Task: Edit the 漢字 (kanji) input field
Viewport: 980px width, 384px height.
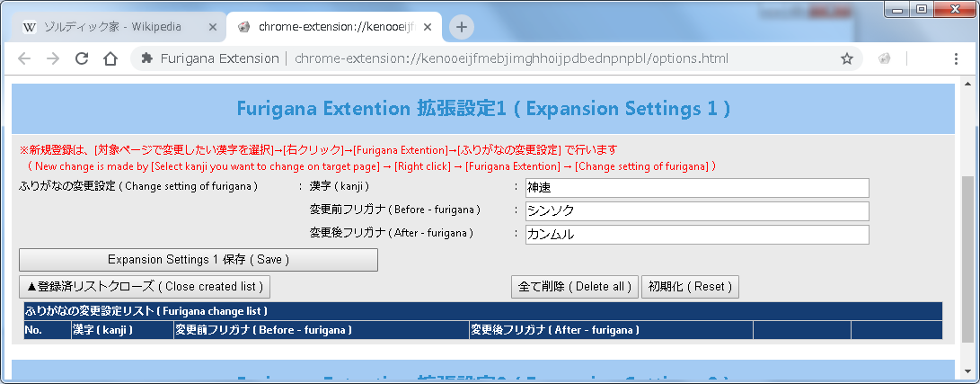Action: click(x=697, y=188)
